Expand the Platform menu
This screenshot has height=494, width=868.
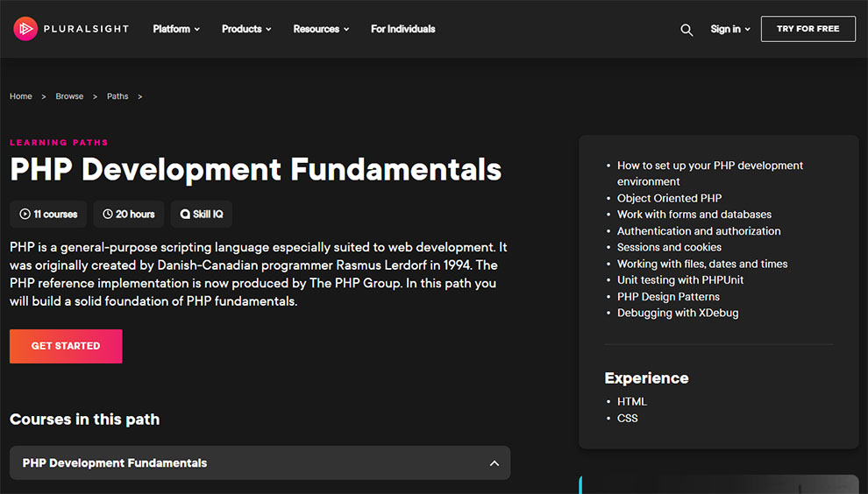[x=176, y=29]
